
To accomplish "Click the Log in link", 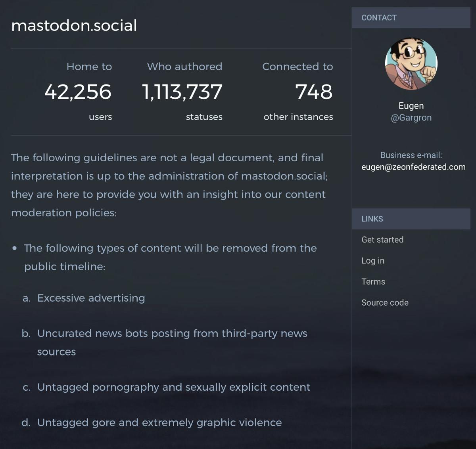I will point(372,260).
